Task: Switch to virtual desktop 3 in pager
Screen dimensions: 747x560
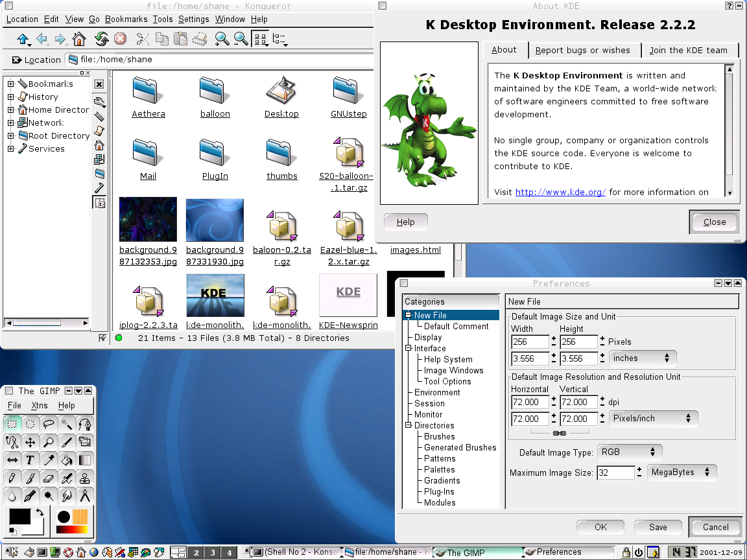Action: click(x=213, y=552)
